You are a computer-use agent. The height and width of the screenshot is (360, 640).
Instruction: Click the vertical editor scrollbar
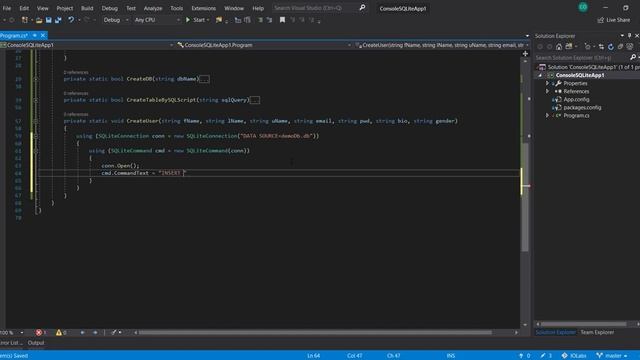[525, 196]
